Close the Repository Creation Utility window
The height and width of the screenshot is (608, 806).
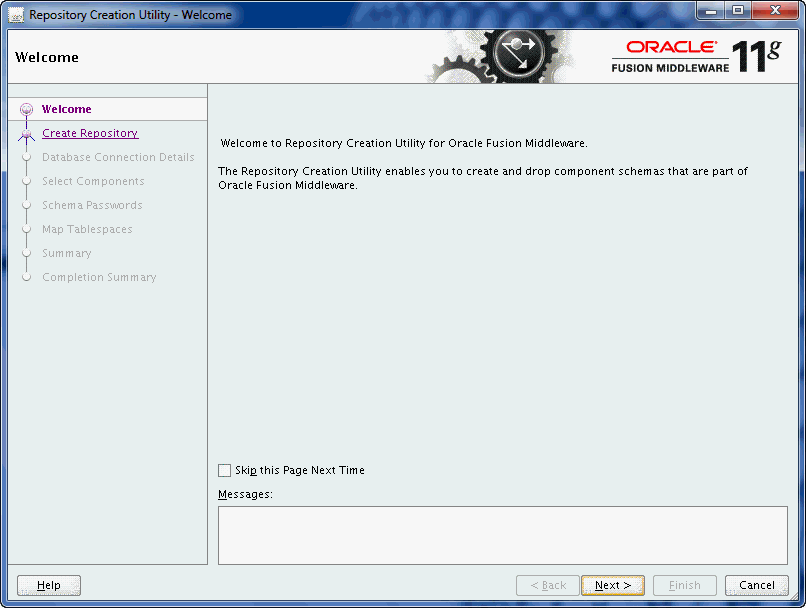pyautogui.click(x=775, y=10)
